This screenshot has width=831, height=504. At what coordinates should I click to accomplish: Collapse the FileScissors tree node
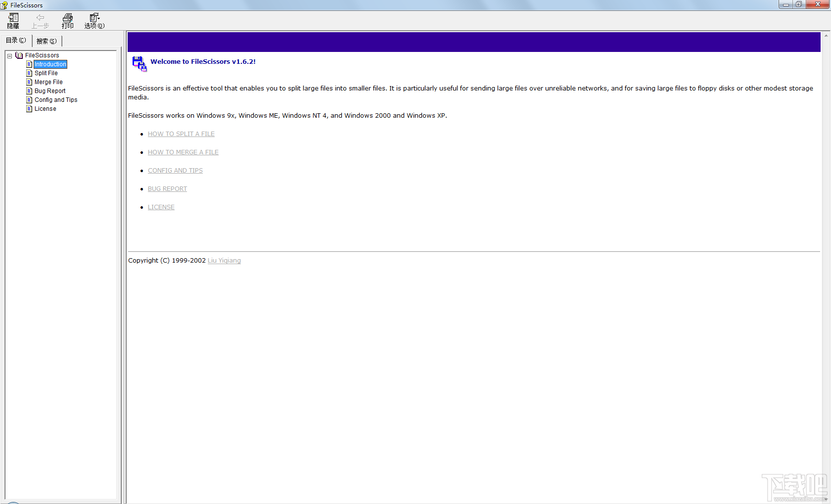[9, 56]
